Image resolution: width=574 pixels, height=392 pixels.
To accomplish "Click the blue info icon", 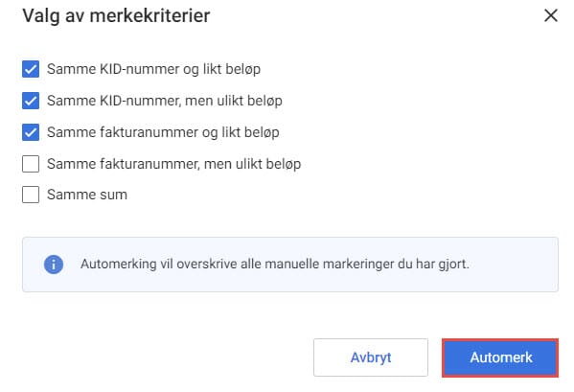I will 54,265.
